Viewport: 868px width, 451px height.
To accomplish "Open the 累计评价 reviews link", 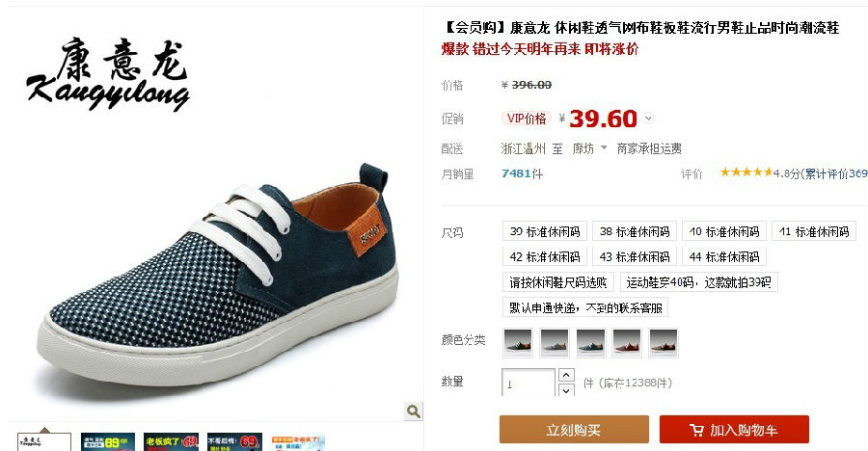I will point(836,173).
